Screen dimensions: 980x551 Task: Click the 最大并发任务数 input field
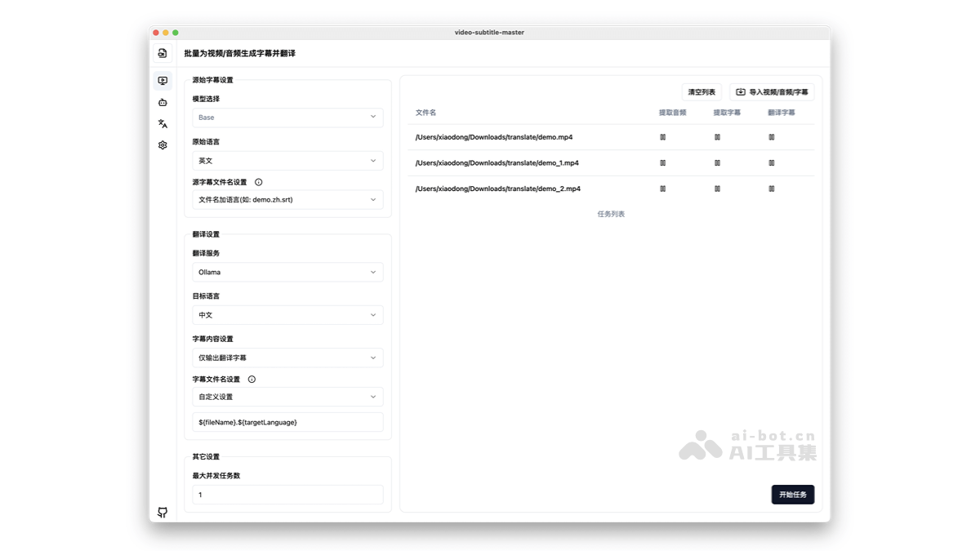click(x=287, y=495)
